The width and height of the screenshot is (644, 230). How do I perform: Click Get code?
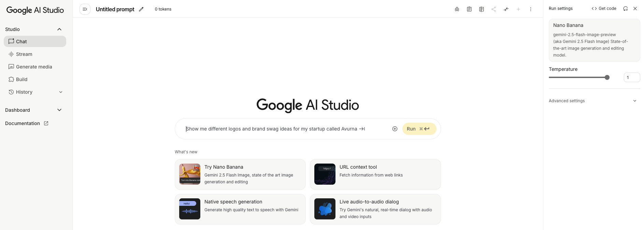[604, 8]
